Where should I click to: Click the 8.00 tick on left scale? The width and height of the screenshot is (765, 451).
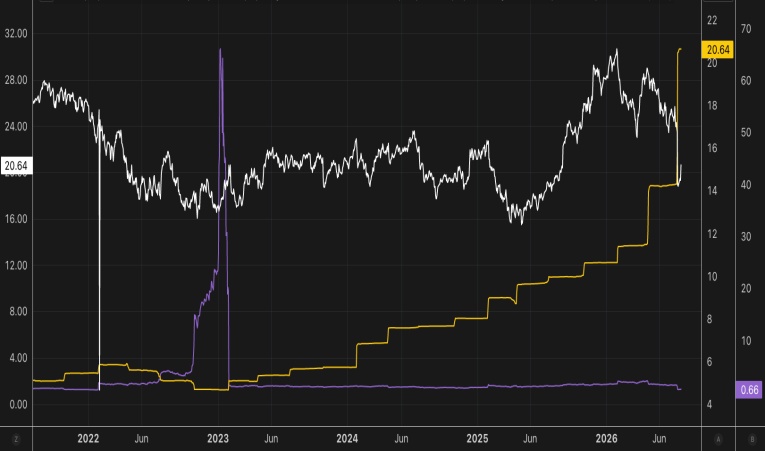click(18, 311)
